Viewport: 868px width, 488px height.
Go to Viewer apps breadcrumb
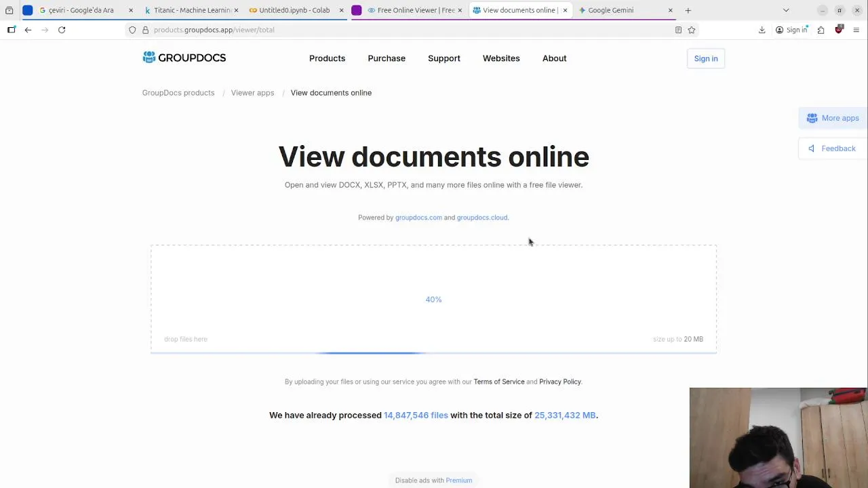pyautogui.click(x=252, y=93)
